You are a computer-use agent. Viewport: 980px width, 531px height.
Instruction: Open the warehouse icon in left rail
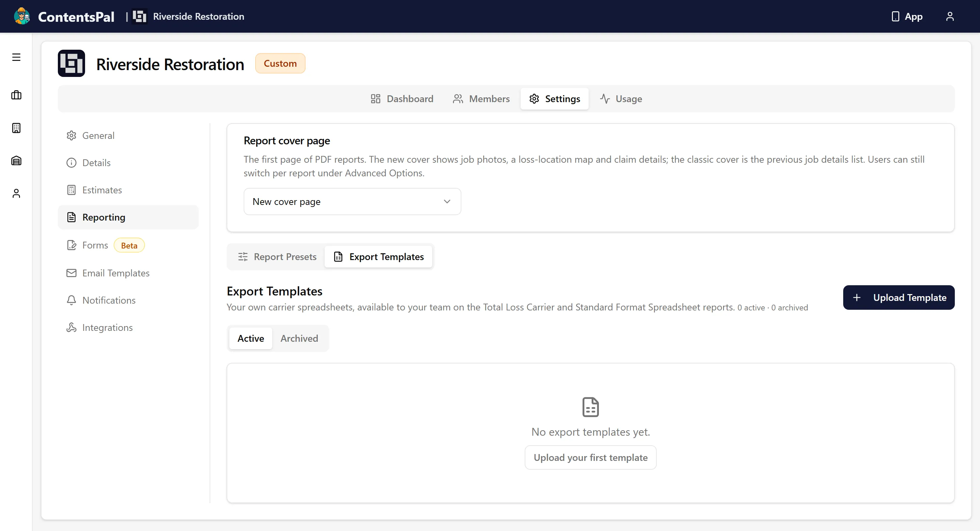[16, 161]
